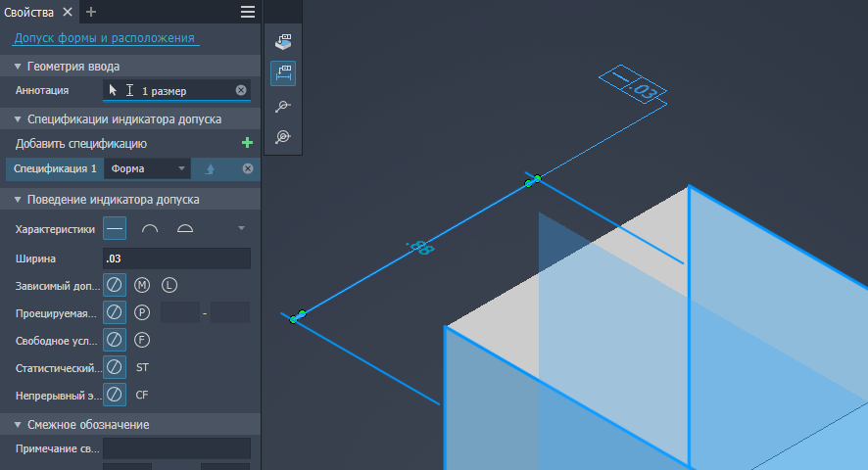Click first projected zone value field

[180, 312]
